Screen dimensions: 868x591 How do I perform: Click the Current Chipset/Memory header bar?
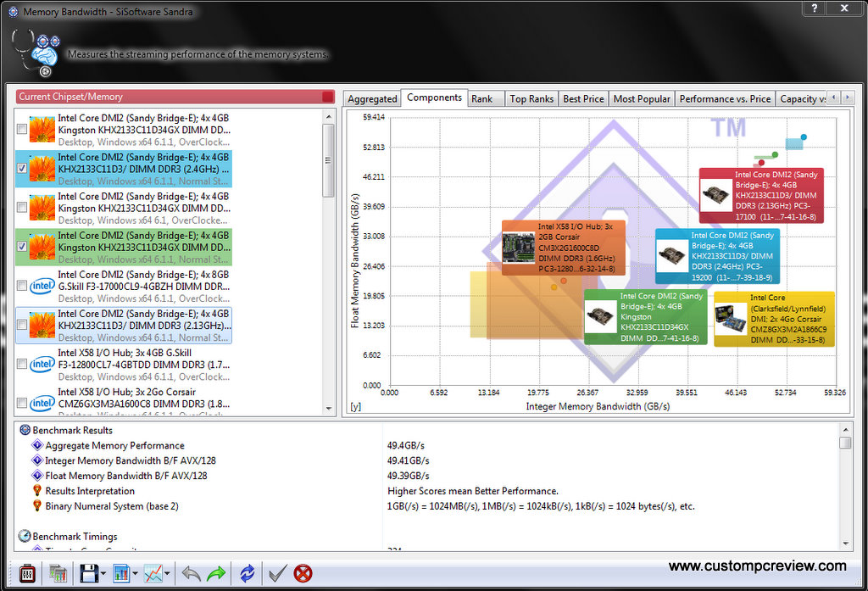tap(175, 97)
